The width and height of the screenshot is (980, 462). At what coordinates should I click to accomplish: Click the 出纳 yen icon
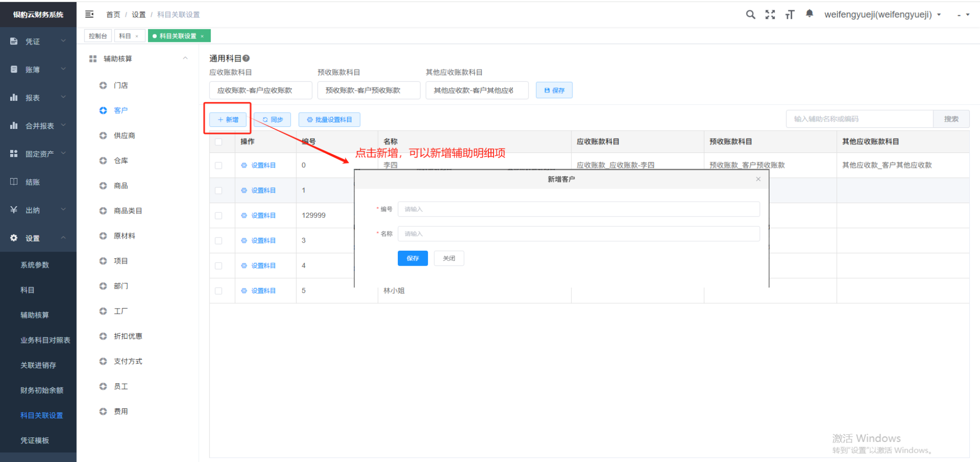pos(14,210)
